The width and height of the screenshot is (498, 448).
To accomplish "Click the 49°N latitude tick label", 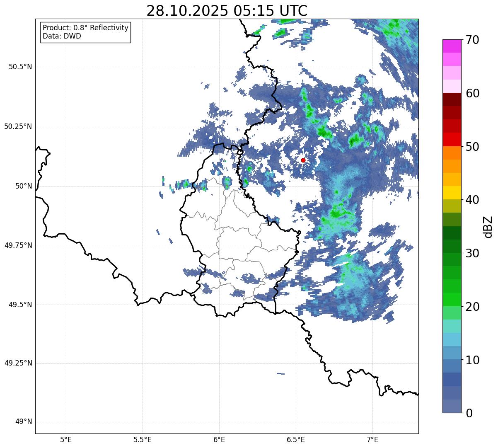I will (24, 422).
